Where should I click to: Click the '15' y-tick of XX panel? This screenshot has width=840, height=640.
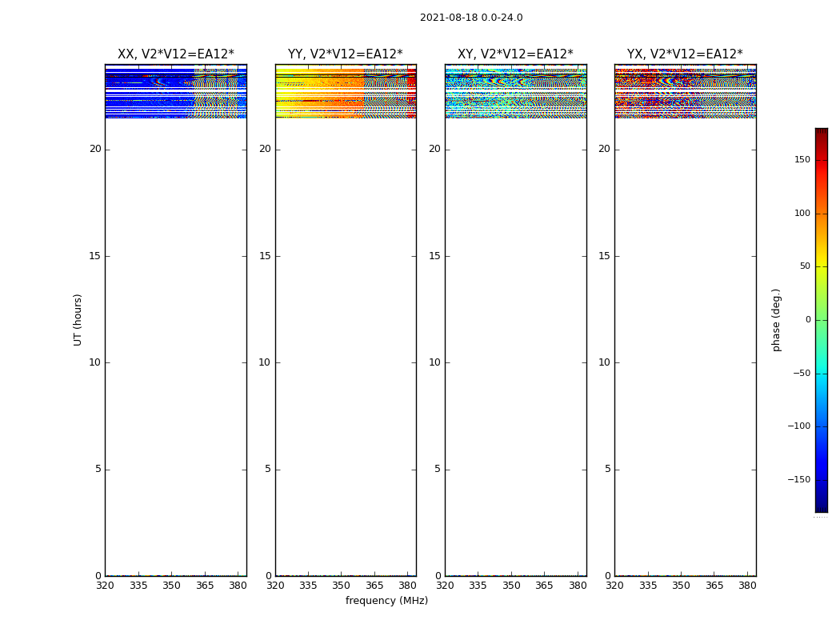(x=95, y=256)
